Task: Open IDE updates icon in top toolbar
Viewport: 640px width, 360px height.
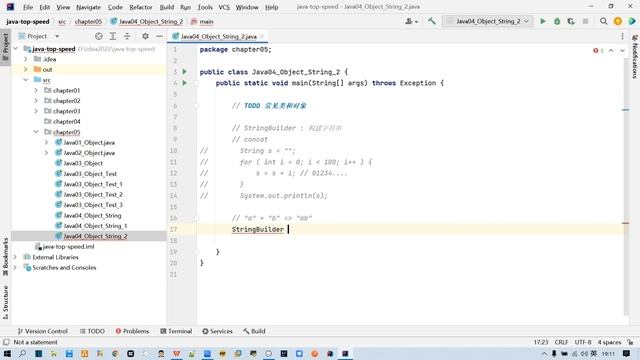Action: tap(618, 21)
